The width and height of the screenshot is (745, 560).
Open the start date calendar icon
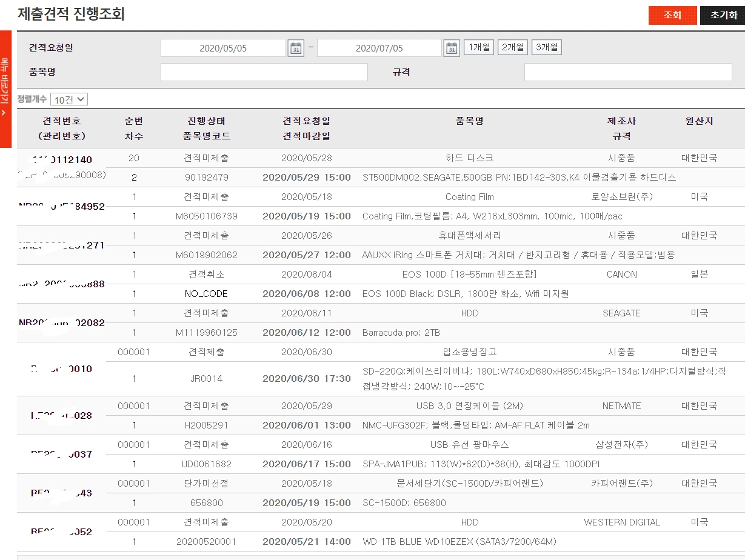click(295, 48)
